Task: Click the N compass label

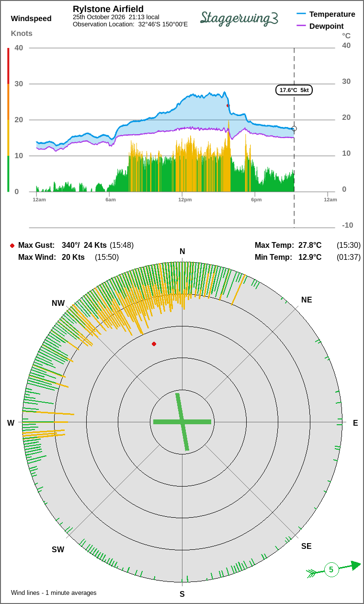Action: [x=182, y=252]
